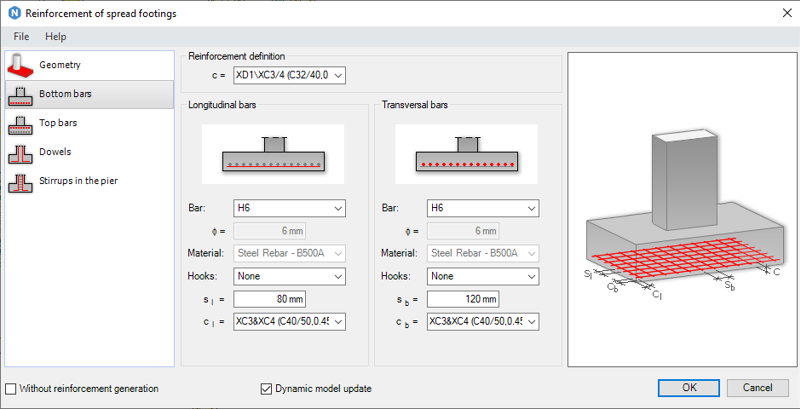This screenshot has height=409, width=800.
Task: Click the disabled longitudinal Material dropdown
Action: [289, 253]
